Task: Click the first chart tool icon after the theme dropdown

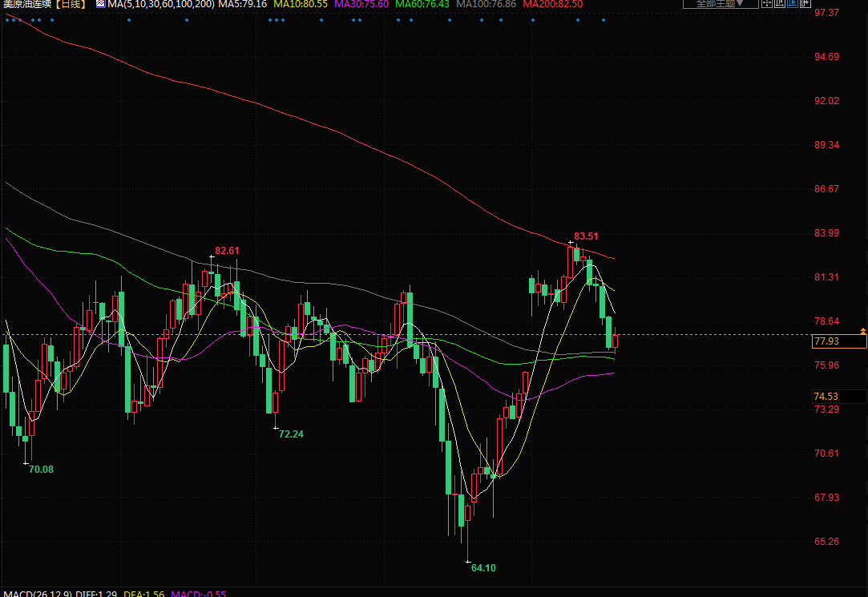Action: coord(766,3)
